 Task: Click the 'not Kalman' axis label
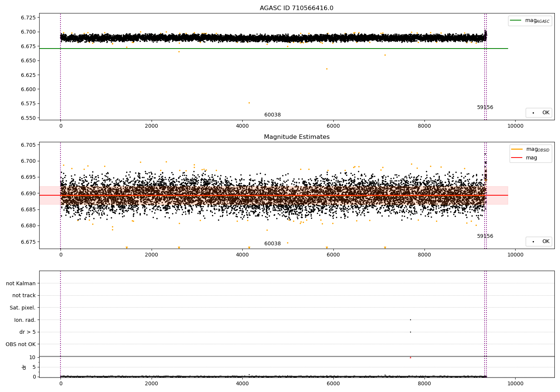(21, 283)
